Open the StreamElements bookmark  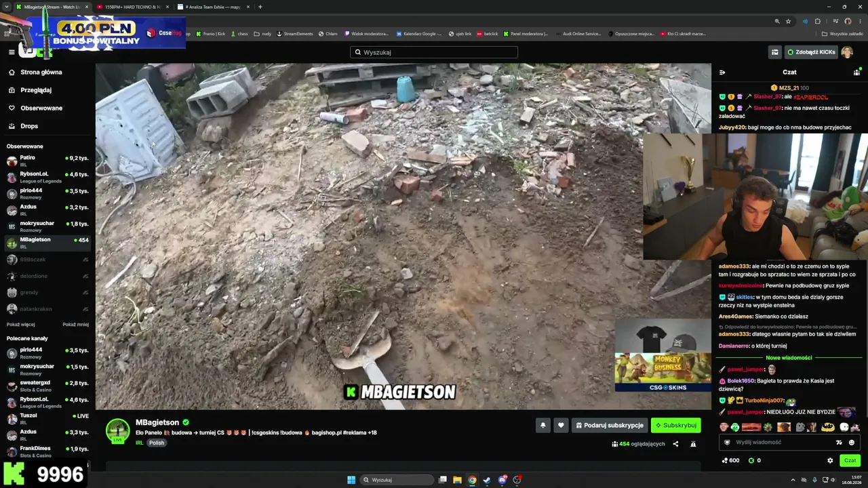(295, 34)
